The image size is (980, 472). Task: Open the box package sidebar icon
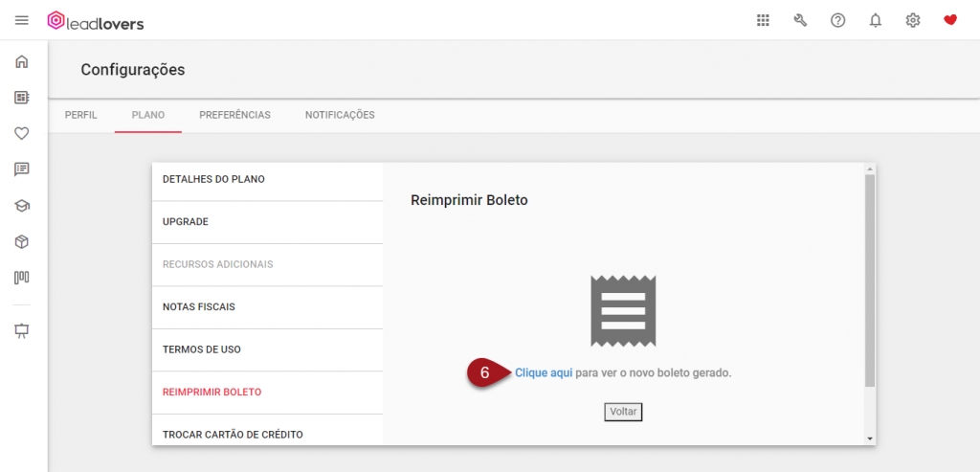point(22,242)
